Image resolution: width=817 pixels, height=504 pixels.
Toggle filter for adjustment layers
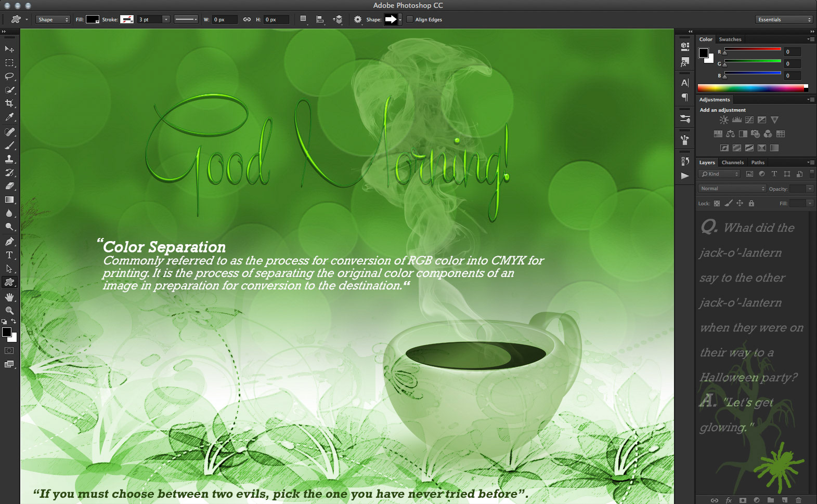(762, 174)
